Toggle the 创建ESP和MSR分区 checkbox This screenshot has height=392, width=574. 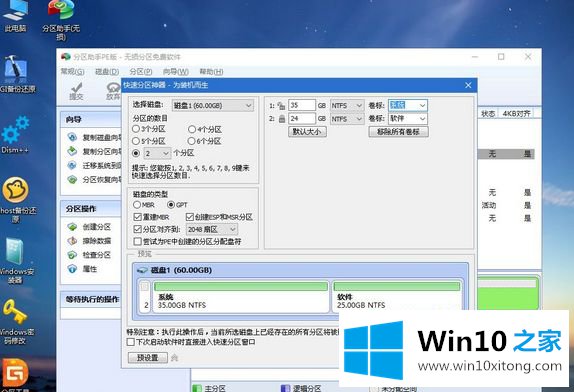190,217
